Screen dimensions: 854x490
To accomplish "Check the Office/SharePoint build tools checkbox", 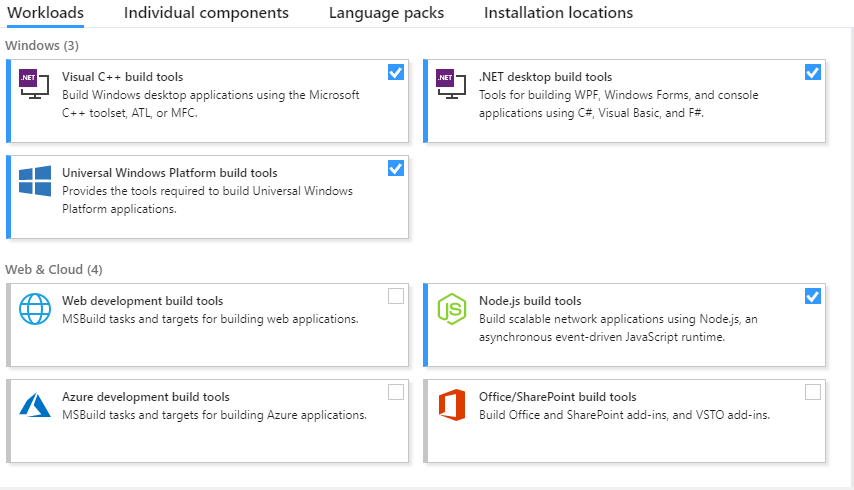I will pyautogui.click(x=813, y=392).
